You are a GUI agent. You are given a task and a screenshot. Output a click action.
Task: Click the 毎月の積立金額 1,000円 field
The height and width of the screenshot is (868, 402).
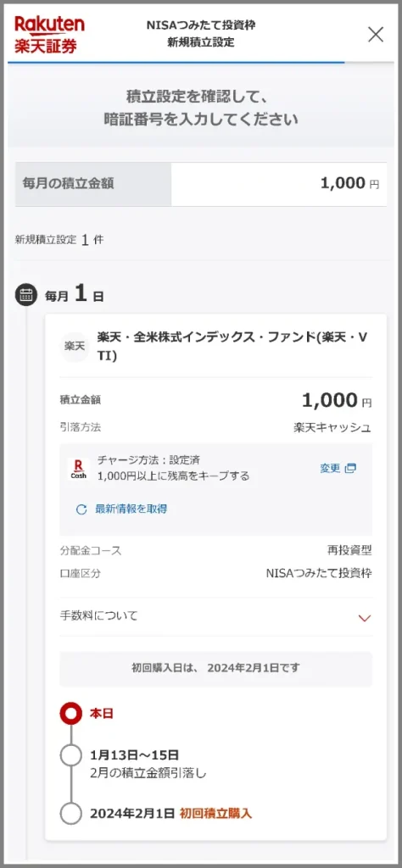pos(200,184)
